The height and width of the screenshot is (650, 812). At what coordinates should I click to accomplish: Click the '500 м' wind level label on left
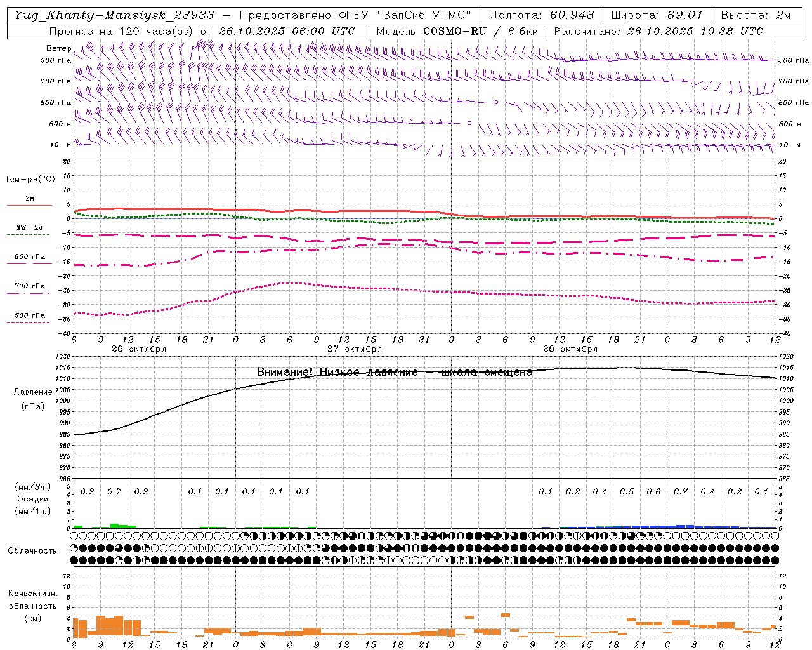[x=61, y=124]
